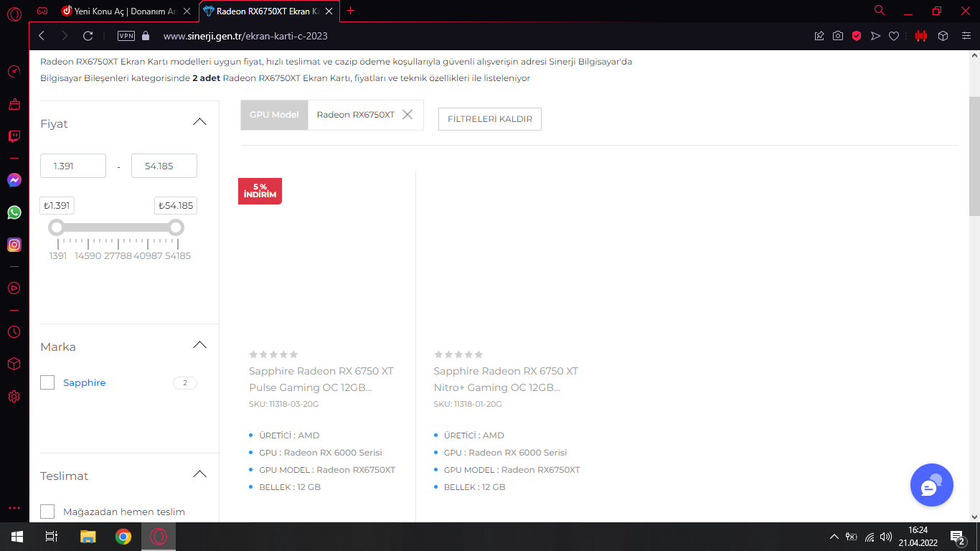The width and height of the screenshot is (980, 551).
Task: Show hidden system tray icons
Action: (834, 537)
